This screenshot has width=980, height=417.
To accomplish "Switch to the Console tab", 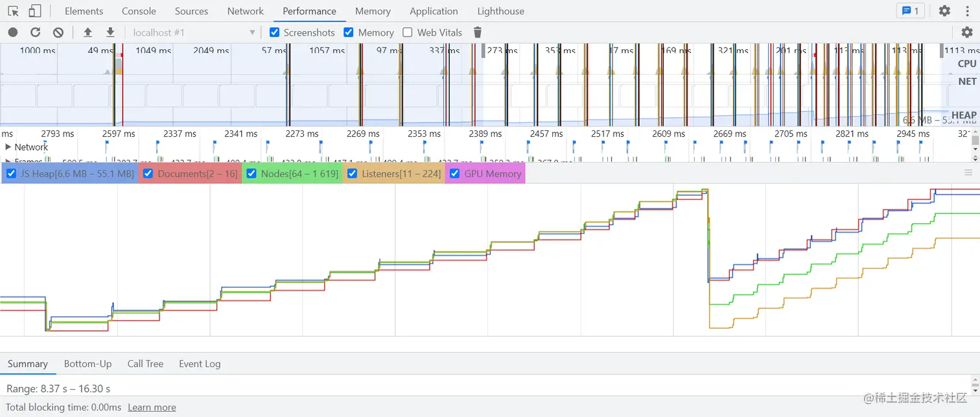I will tap(139, 11).
